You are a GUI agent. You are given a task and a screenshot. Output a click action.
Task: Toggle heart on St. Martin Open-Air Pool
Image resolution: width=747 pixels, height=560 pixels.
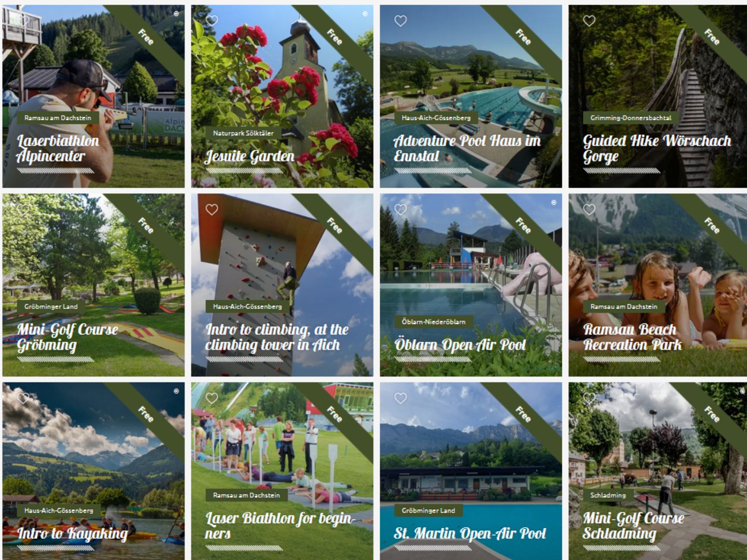point(400,398)
